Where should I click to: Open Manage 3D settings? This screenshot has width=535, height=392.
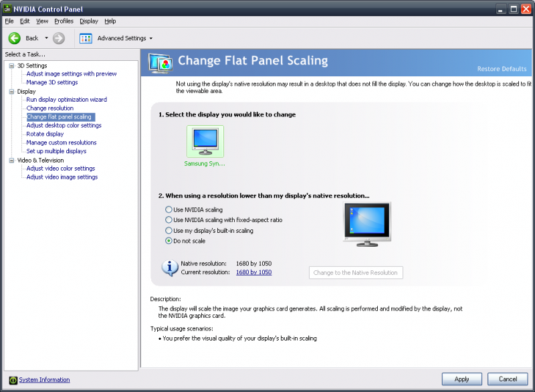(x=52, y=82)
